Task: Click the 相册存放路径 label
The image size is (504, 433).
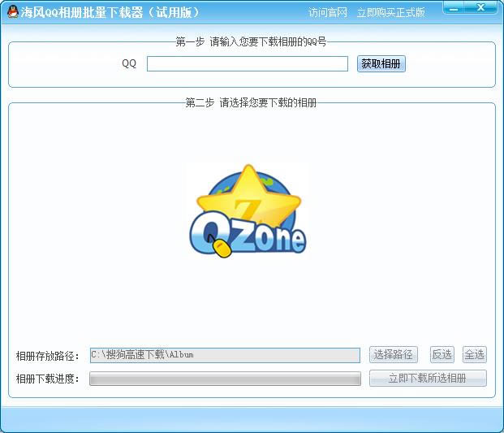Action: click(x=48, y=356)
